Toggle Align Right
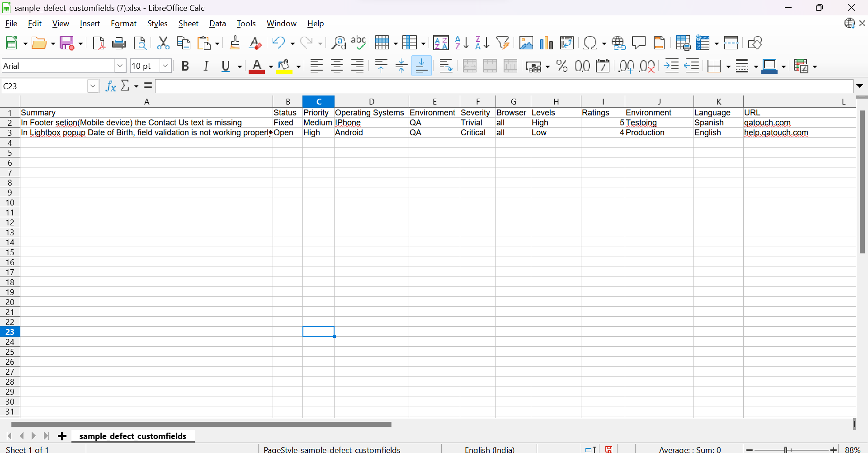This screenshot has width=868, height=453. 357,66
